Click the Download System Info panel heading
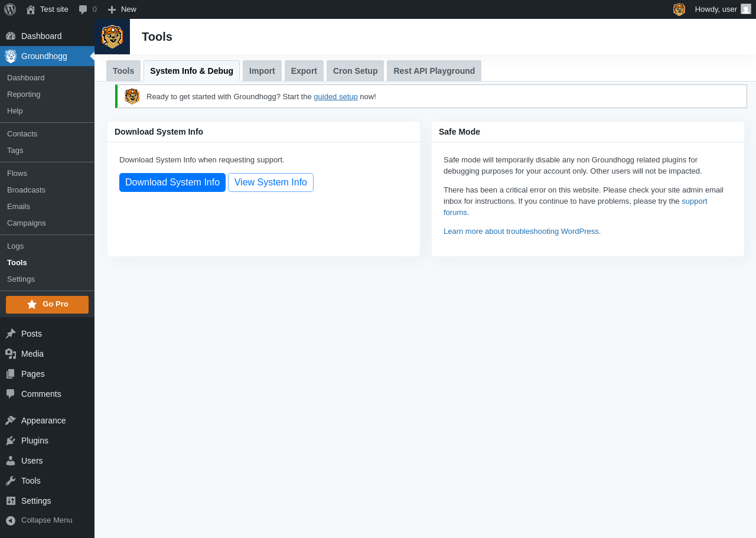Screen dimensions: 756x538 tap(159, 132)
